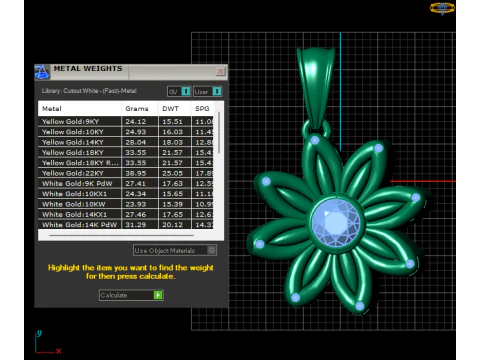Click the Matrix logo icon in viewport corner
The width and height of the screenshot is (480, 360).
[442, 8]
